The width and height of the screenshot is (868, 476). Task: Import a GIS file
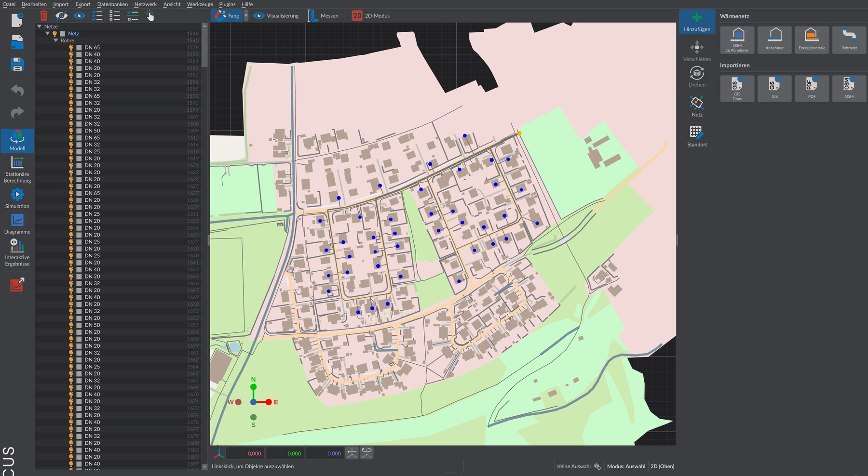point(774,88)
